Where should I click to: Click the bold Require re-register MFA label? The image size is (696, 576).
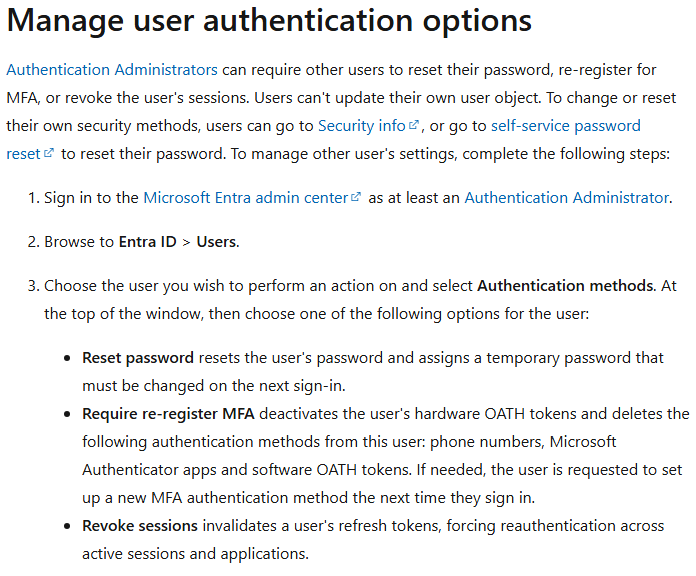click(x=168, y=414)
